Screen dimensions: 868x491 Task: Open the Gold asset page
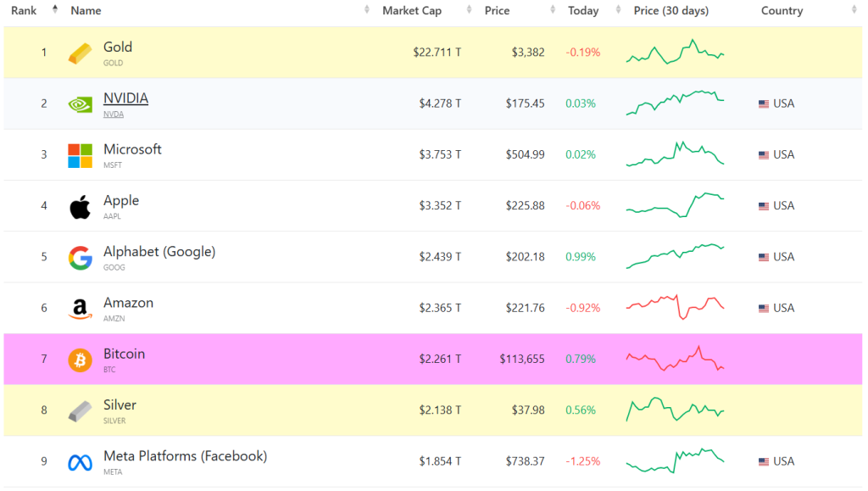(117, 47)
